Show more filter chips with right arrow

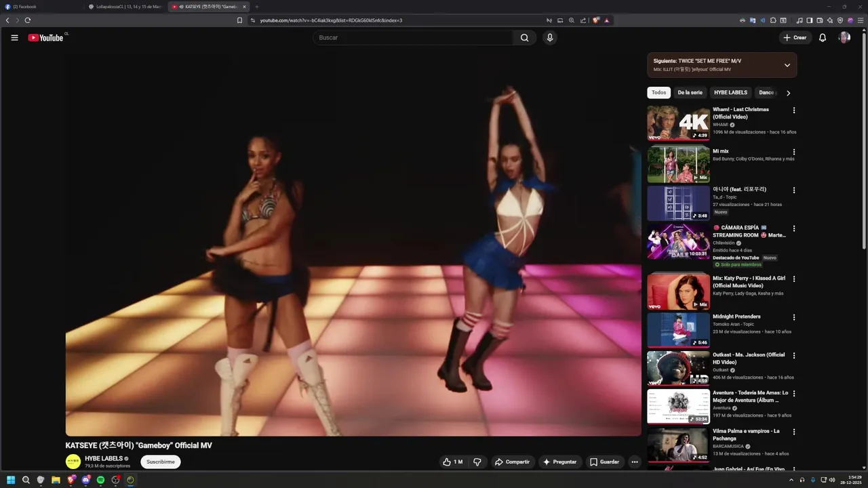click(788, 93)
